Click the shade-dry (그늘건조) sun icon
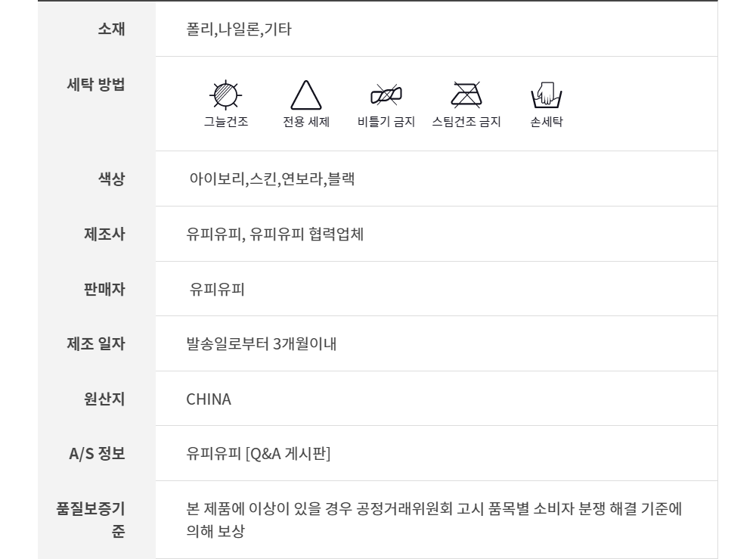 (225, 94)
